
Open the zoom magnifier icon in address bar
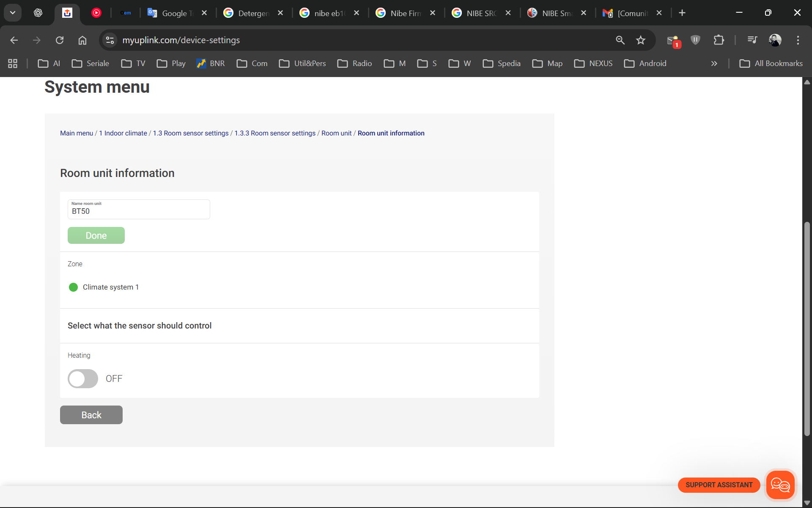point(620,40)
